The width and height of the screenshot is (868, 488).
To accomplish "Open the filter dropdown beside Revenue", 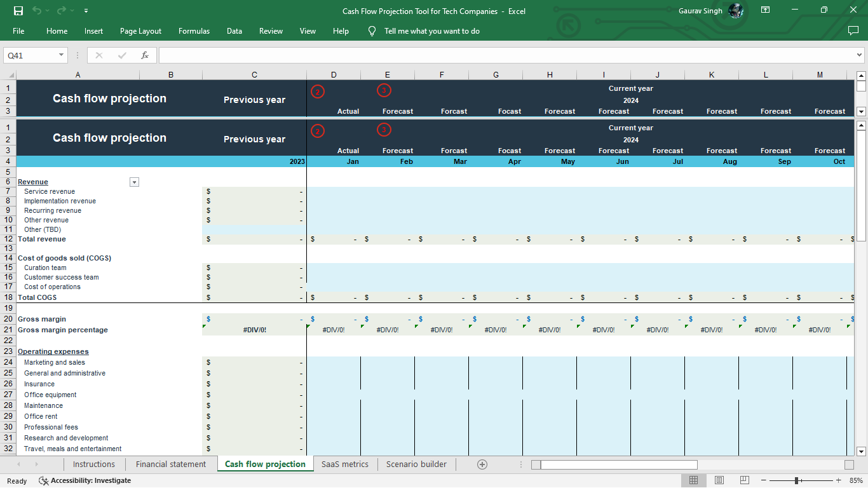I will click(x=134, y=182).
